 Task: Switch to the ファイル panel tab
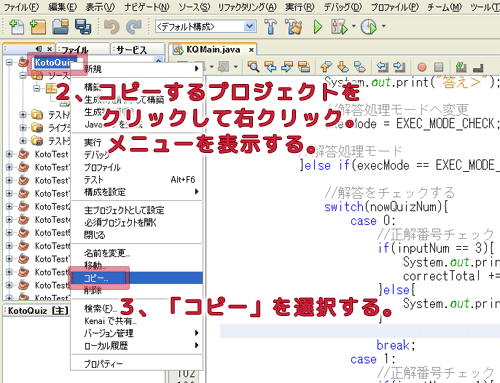point(83,50)
